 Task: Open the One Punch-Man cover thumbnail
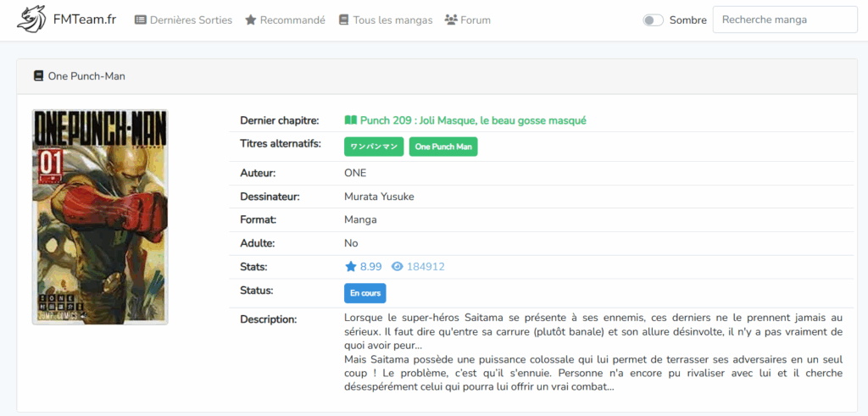tap(100, 217)
